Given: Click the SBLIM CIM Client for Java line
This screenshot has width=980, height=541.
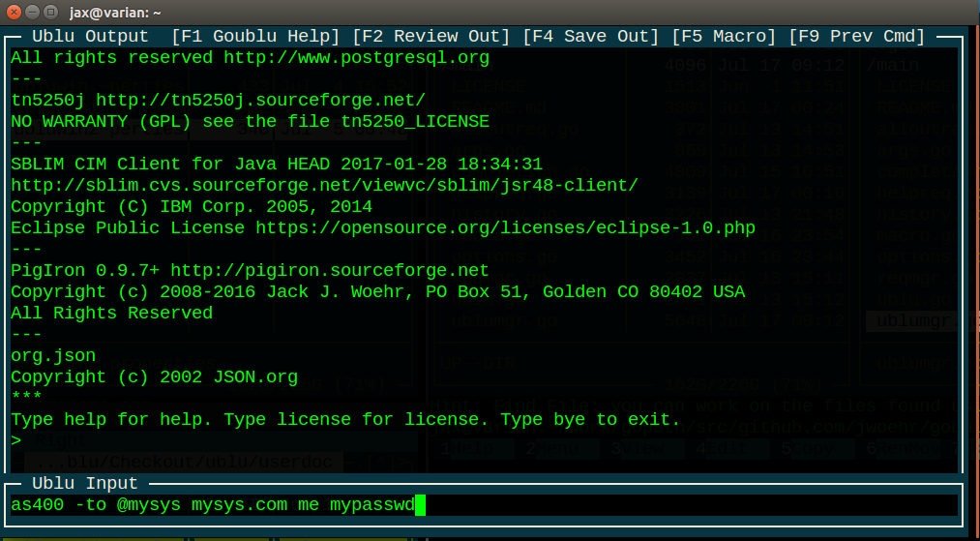Looking at the screenshot, I should tap(277, 165).
